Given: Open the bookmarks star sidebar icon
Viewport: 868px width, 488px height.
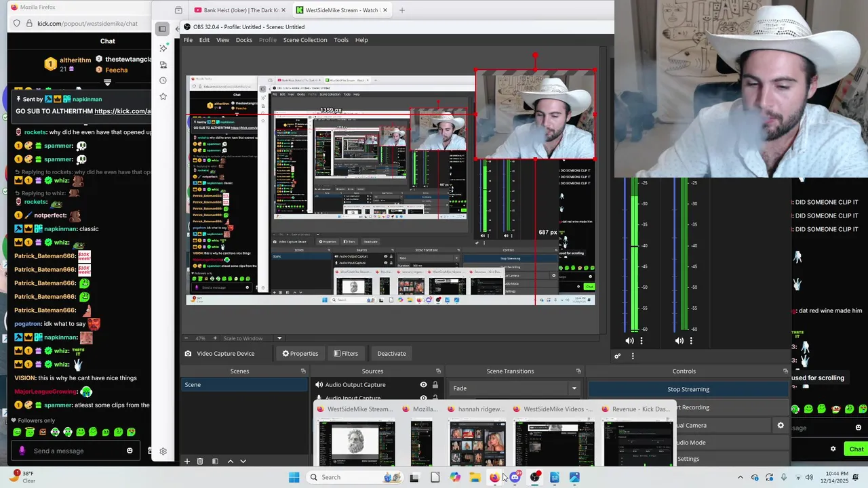Looking at the screenshot, I should point(163,97).
